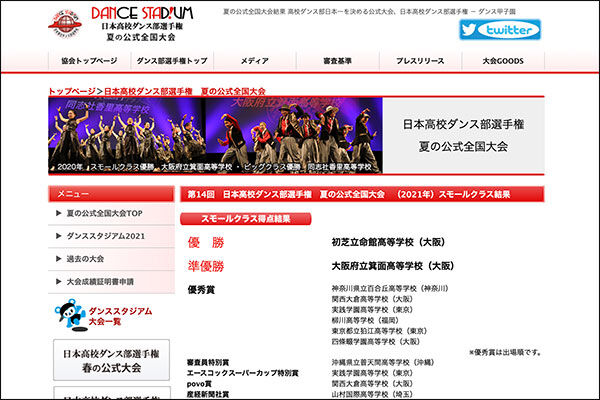The height and width of the screenshot is (400, 600).
Task: Click 柳川高等学校（福岡） entry
Action: pos(365,320)
